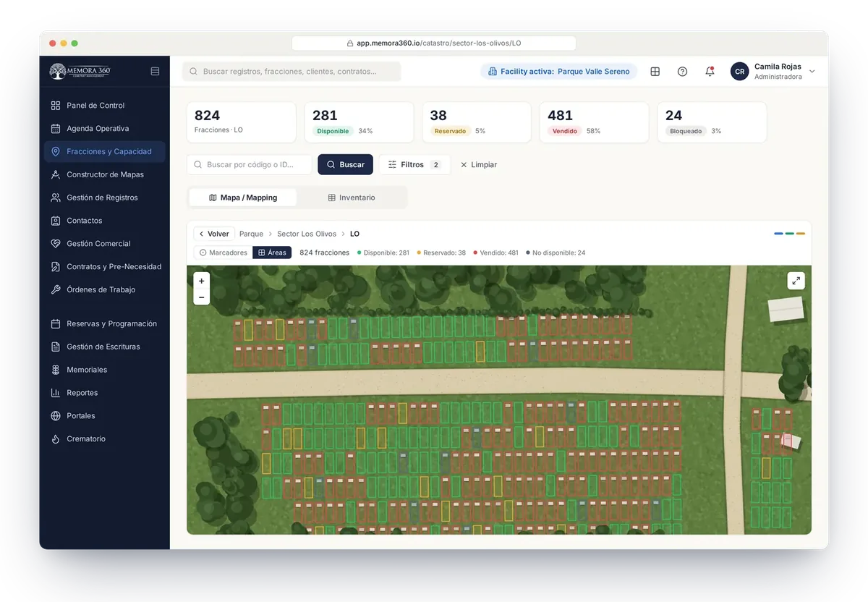Screen dimensions: 868x602
Task: Click the Volver back button
Action: 214,234
